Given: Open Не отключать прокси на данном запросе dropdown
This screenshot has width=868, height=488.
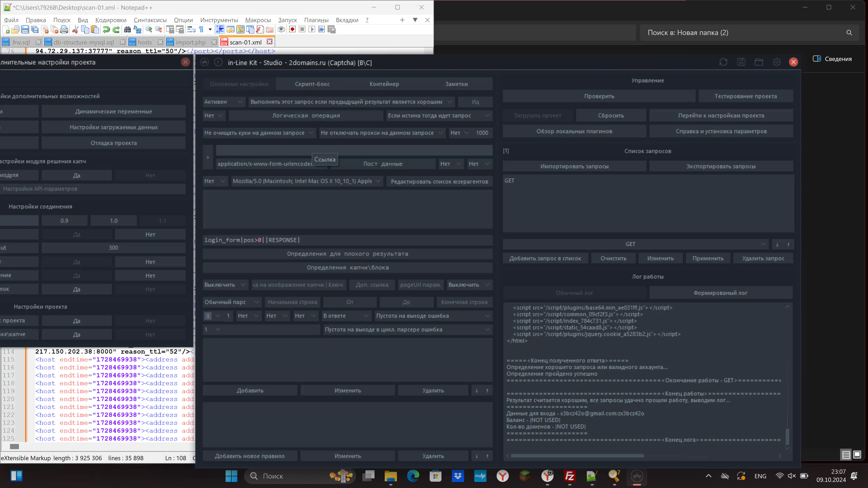Looking at the screenshot, I should tap(382, 133).
